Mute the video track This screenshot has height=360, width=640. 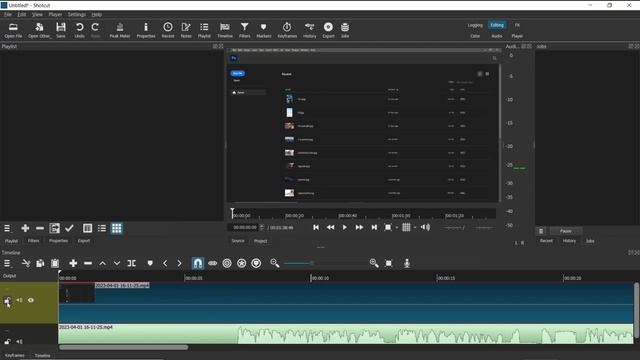pos(19,300)
